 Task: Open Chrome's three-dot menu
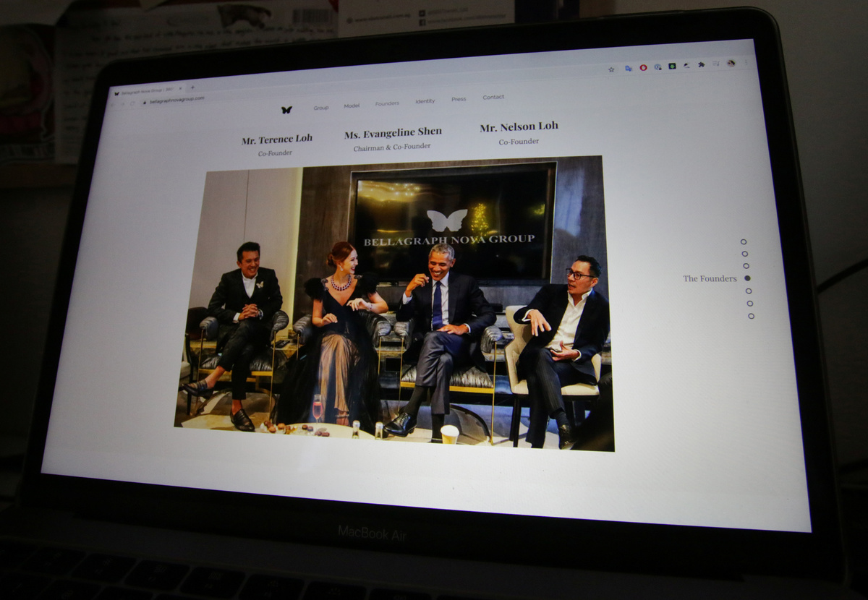click(x=745, y=63)
